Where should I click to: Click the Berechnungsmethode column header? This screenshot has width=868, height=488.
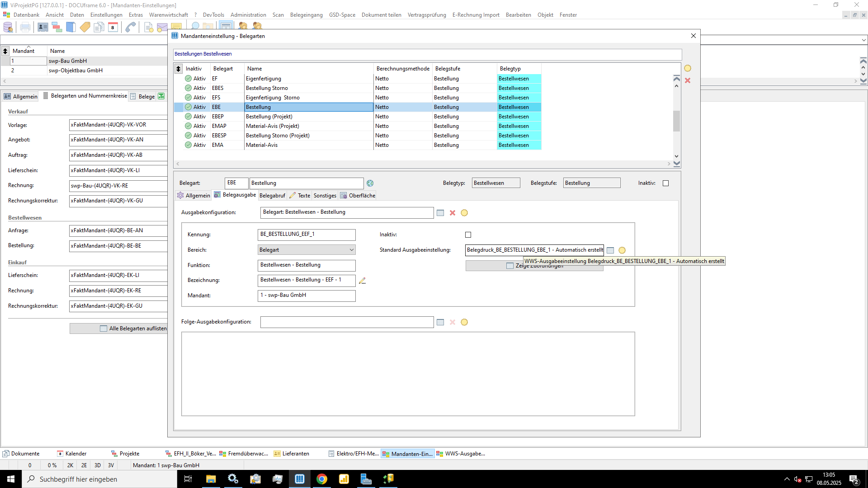(x=403, y=69)
